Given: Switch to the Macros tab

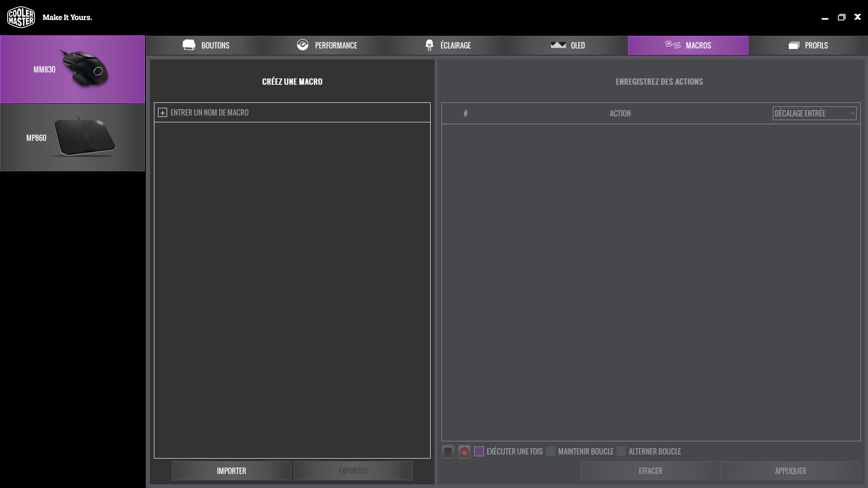Looking at the screenshot, I should [688, 45].
